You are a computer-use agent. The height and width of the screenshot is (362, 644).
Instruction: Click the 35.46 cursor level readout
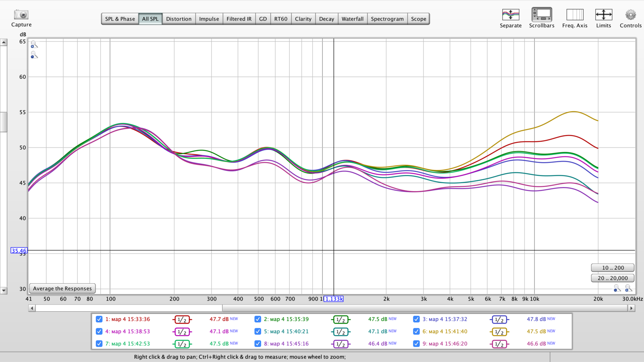pyautogui.click(x=19, y=251)
